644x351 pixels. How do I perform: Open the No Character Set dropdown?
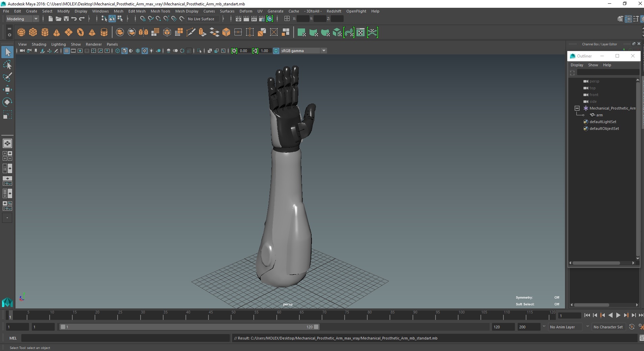coord(608,327)
